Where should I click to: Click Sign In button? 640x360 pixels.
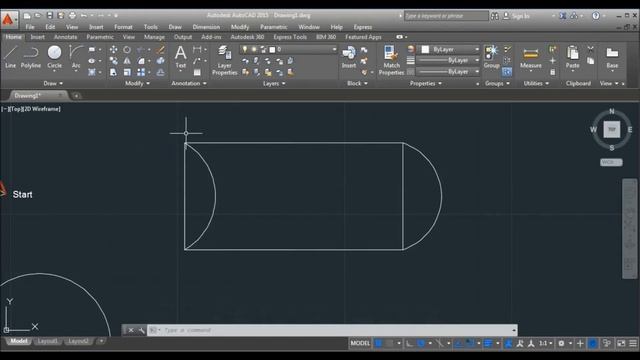[x=516, y=16]
